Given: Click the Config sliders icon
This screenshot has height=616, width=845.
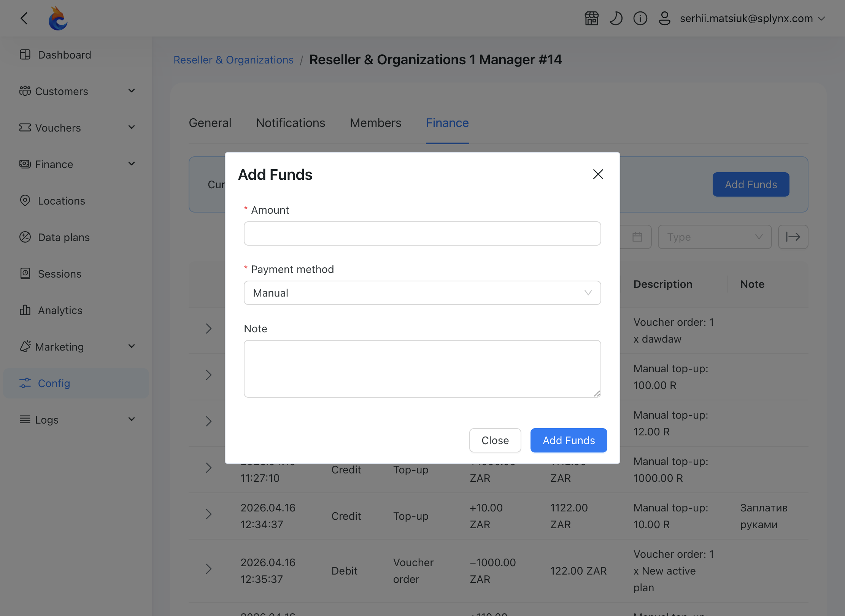Looking at the screenshot, I should (25, 383).
